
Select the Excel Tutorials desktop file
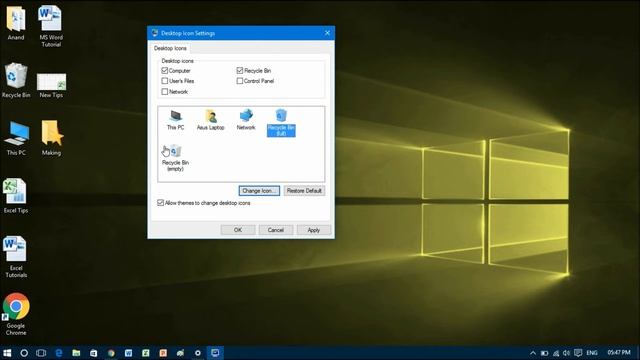tap(16, 257)
